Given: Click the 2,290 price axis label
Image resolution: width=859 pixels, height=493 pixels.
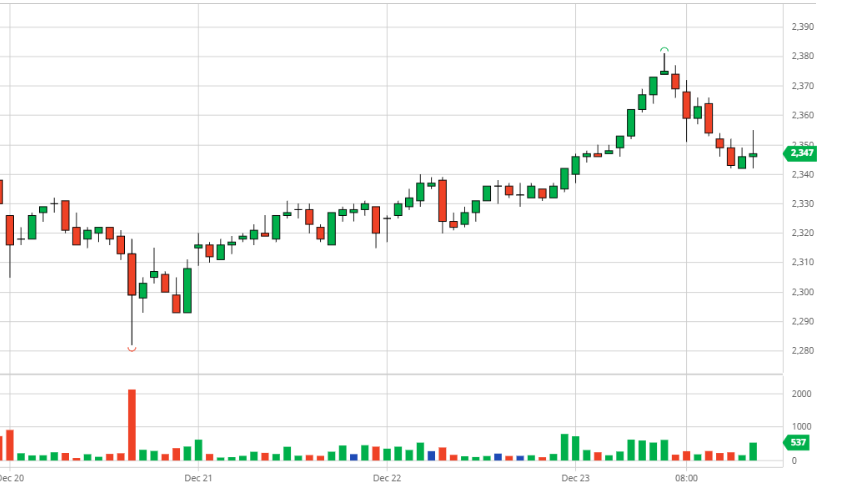Looking at the screenshot, I should pyautogui.click(x=803, y=322).
